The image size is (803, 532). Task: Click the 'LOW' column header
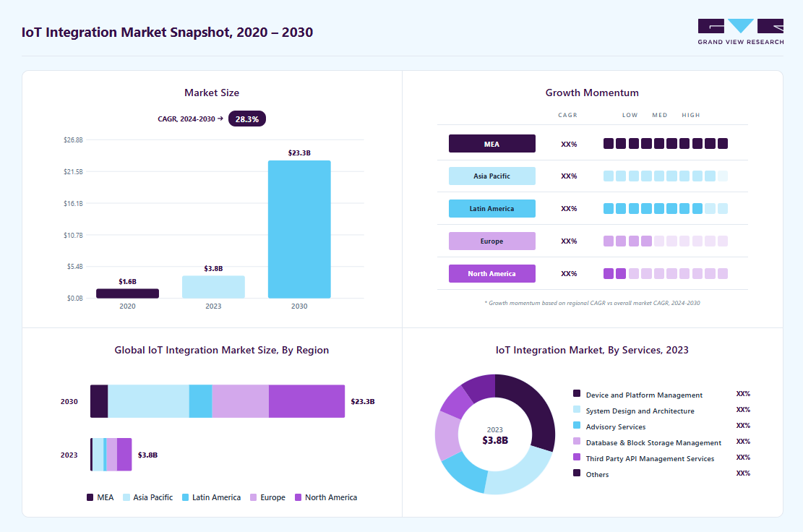(x=630, y=115)
